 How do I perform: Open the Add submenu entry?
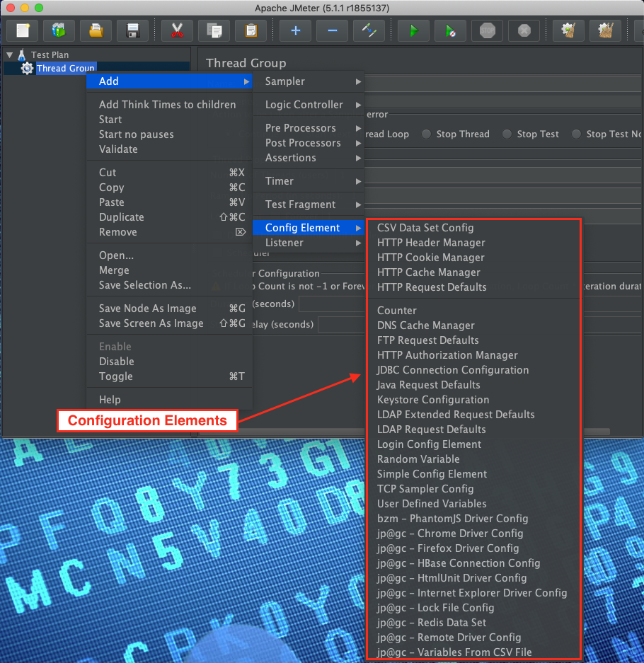click(170, 81)
